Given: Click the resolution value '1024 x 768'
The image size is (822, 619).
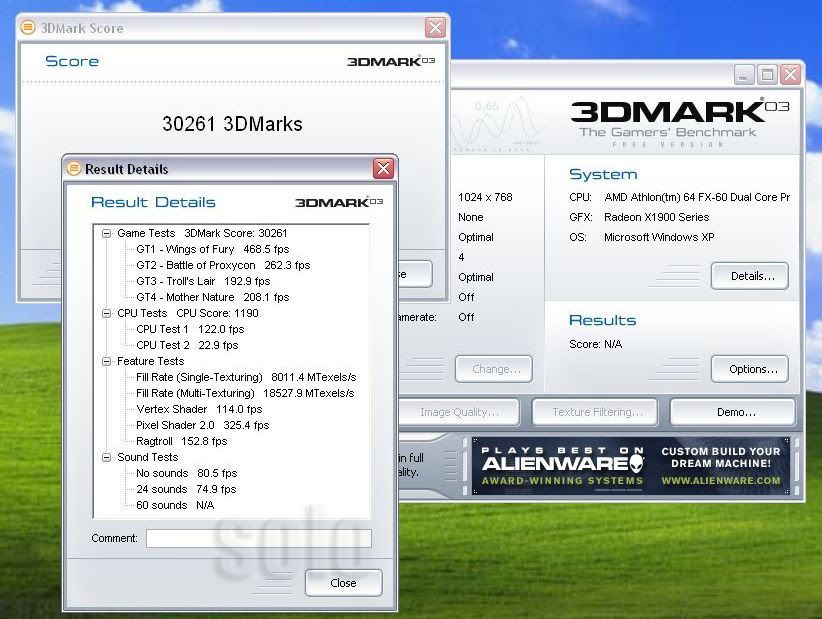Looking at the screenshot, I should 485,197.
